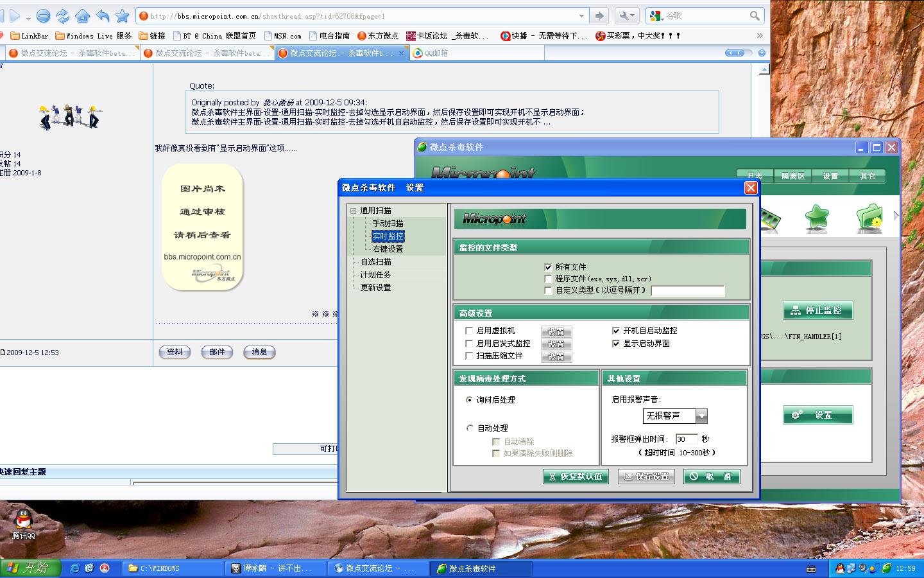The image size is (924, 578).
Task: Switch to the first 微点交流论坛 browser tab
Action: (72, 53)
